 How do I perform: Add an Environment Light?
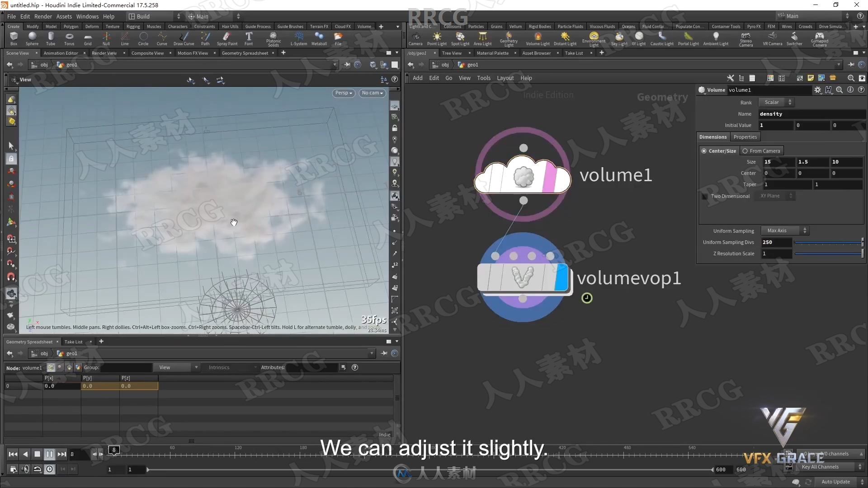594,39
